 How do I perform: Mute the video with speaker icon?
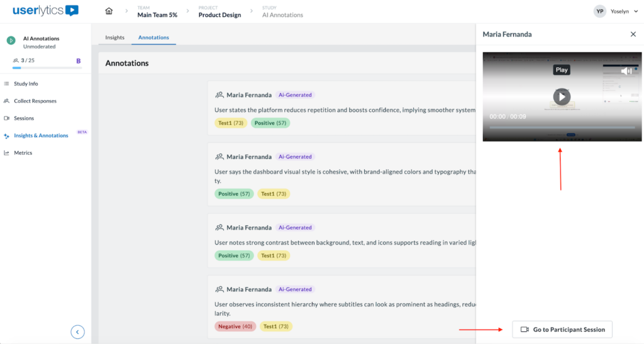click(626, 71)
